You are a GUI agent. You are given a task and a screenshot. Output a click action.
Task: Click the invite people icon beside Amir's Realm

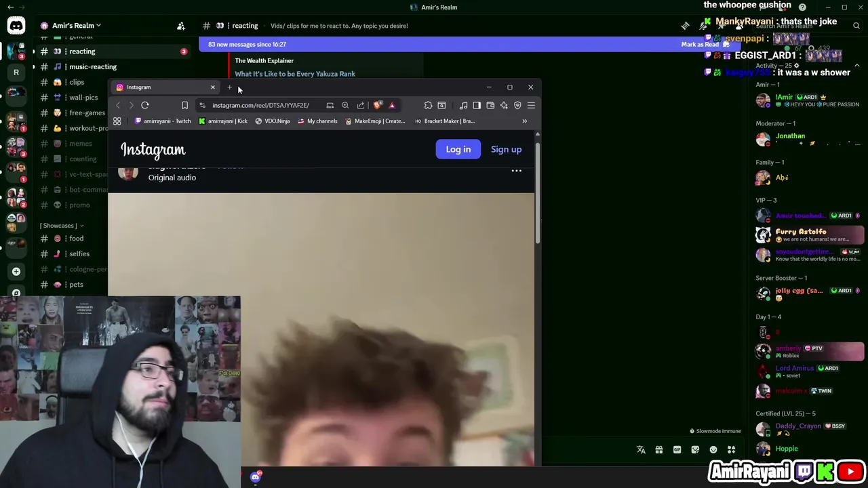coord(181,26)
